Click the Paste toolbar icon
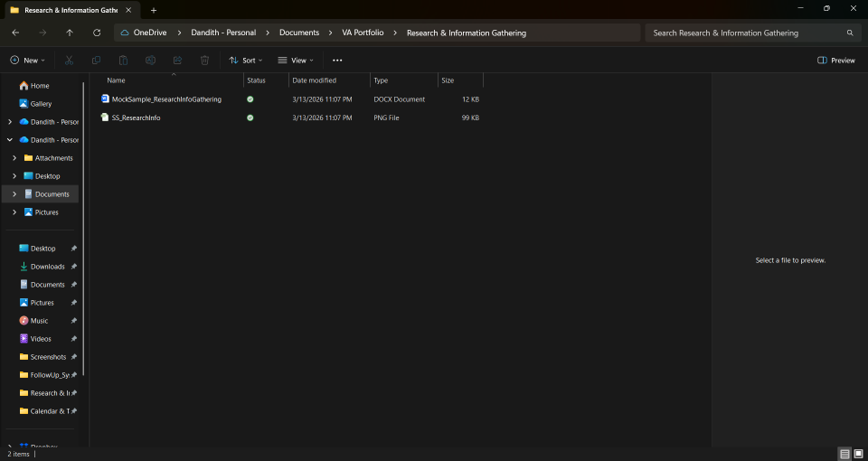This screenshot has height=461, width=868. coord(124,61)
